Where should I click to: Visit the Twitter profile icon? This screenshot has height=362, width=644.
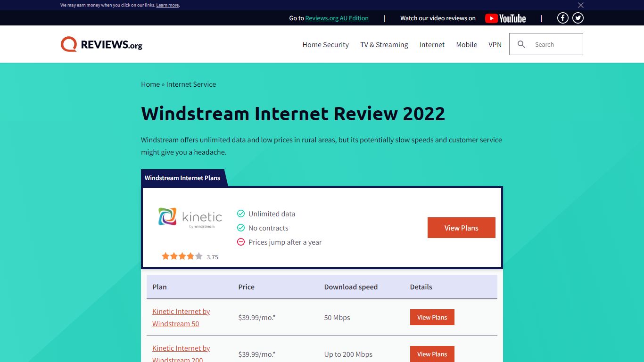[x=578, y=18]
